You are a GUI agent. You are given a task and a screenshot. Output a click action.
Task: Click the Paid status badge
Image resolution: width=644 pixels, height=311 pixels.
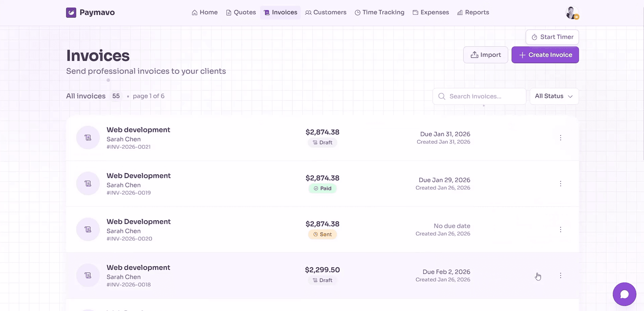click(x=322, y=188)
